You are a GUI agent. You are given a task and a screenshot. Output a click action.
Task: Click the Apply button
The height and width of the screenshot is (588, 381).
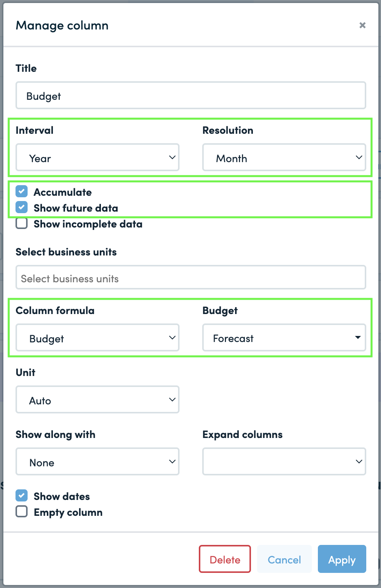[x=342, y=559]
